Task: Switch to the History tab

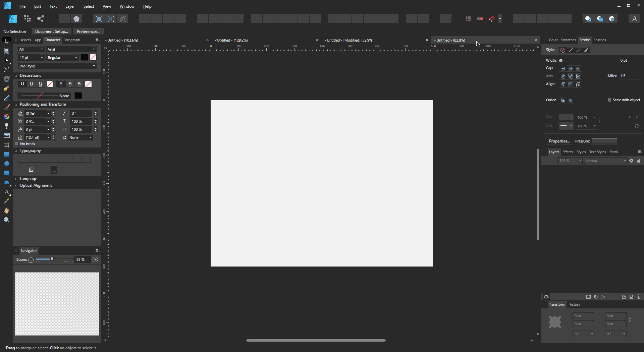Action: point(574,305)
